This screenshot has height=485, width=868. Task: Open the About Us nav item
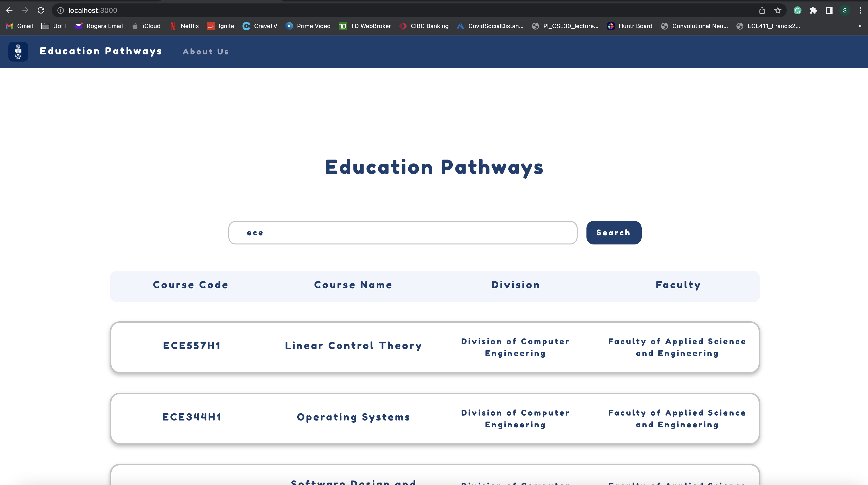(205, 52)
